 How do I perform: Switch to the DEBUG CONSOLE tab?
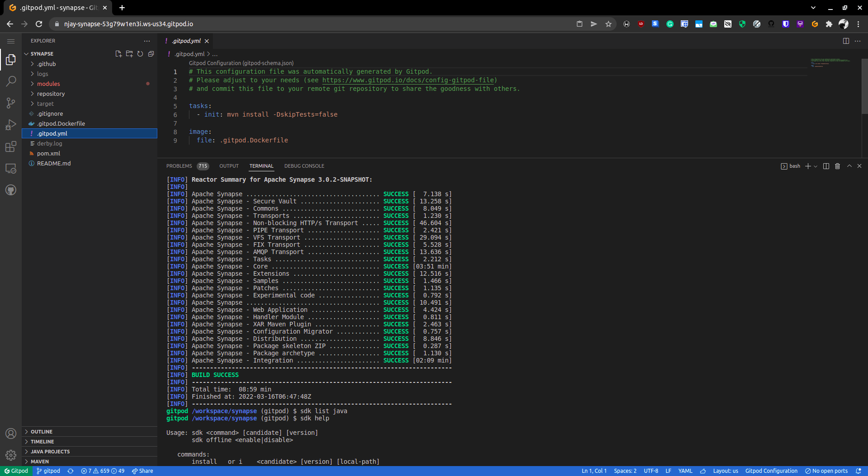coord(304,166)
